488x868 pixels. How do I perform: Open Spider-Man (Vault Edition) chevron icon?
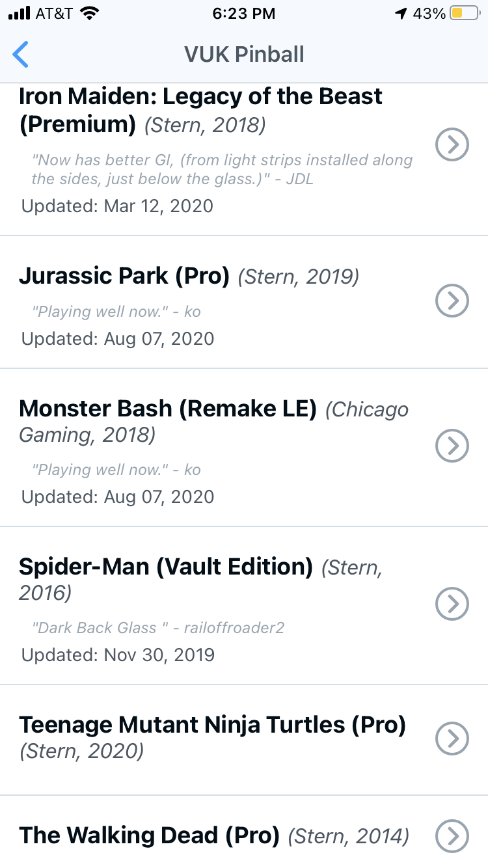(x=452, y=604)
